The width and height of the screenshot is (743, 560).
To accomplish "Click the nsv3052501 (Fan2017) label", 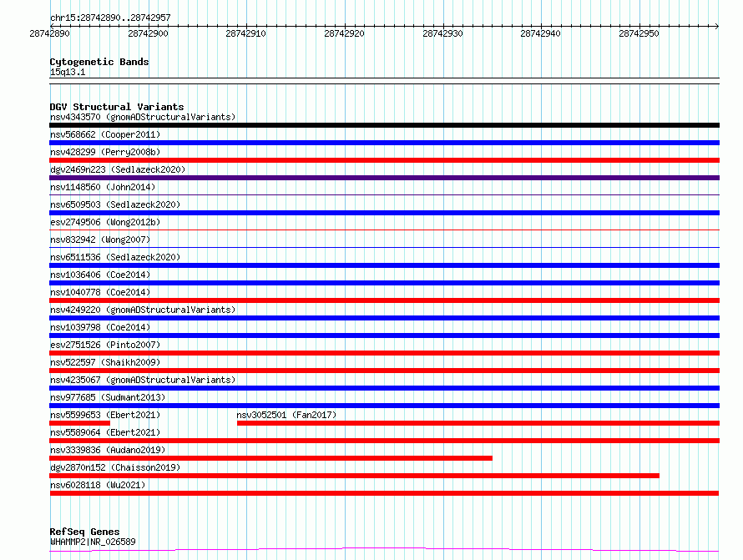I will point(286,415).
